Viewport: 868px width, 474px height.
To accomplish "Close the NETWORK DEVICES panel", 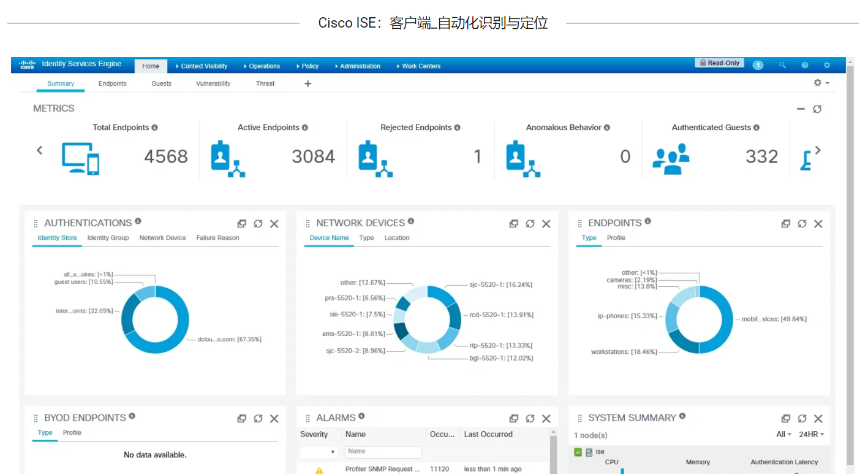I will click(546, 224).
